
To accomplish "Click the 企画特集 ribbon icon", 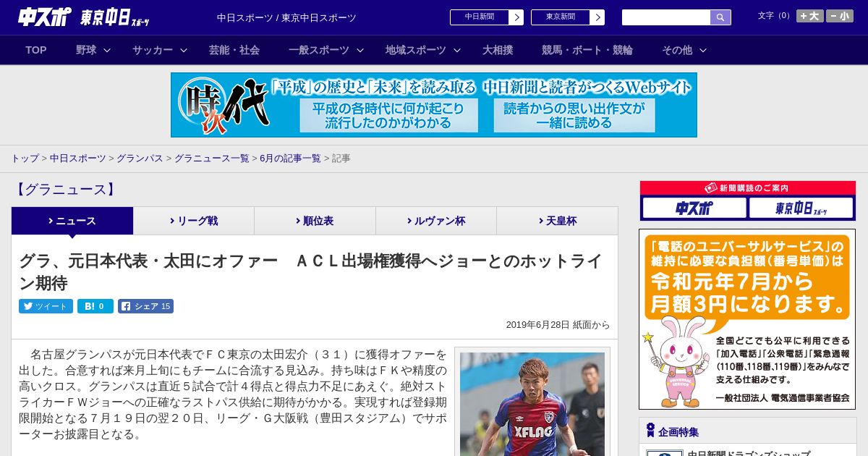I will (x=651, y=431).
